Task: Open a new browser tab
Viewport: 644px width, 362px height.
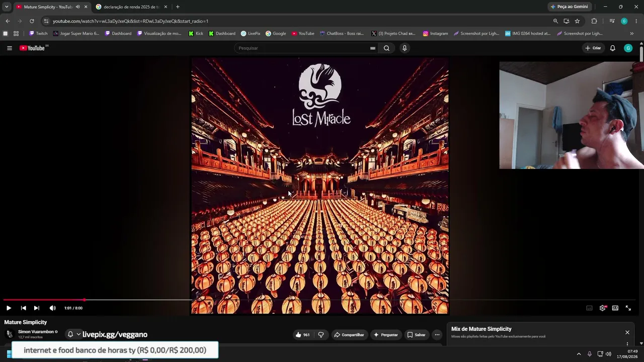Action: [178, 7]
